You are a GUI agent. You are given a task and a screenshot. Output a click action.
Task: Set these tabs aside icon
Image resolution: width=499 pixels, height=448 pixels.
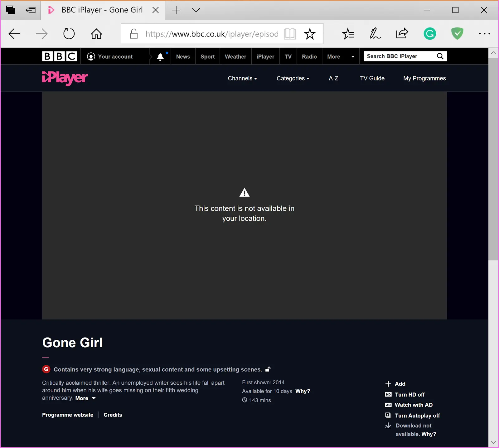(31, 10)
